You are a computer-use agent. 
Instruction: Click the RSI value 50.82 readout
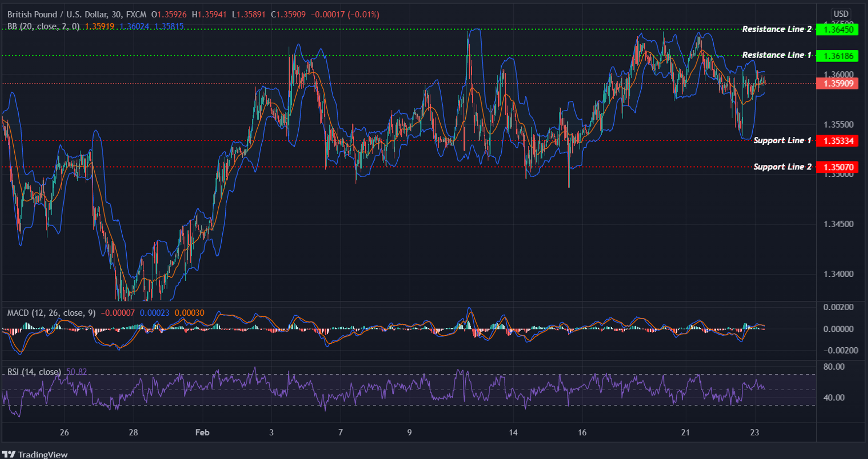(x=78, y=372)
